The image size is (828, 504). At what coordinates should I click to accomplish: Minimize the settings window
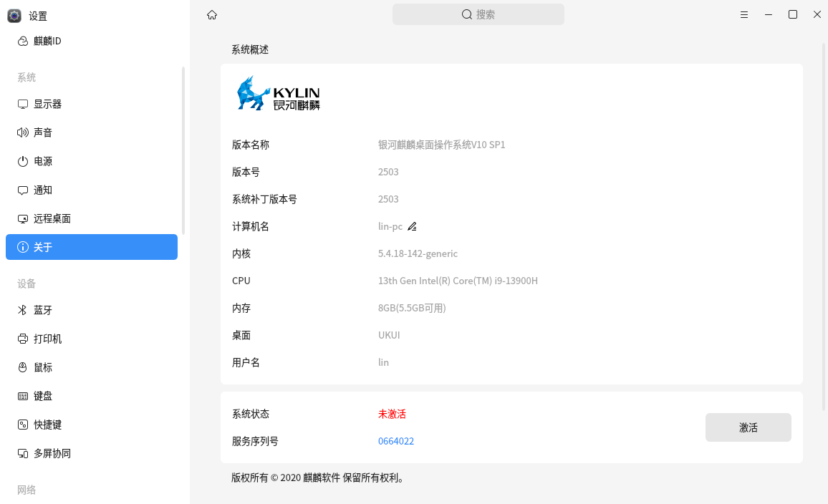pos(769,15)
